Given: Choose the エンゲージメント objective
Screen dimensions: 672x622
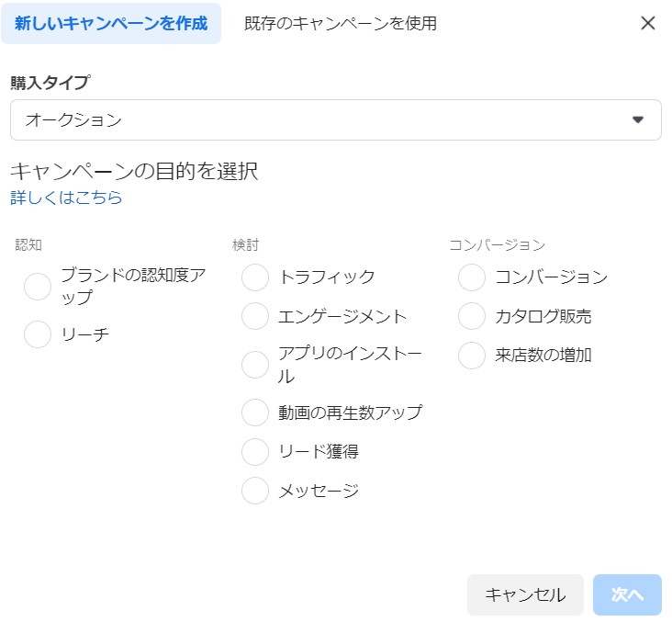Looking at the screenshot, I should pos(255,316).
